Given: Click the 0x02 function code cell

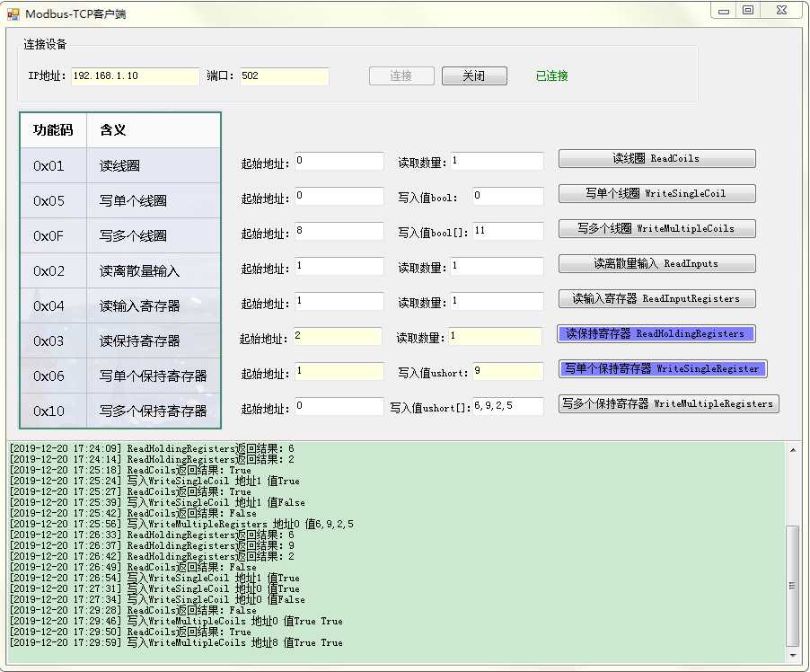Looking at the screenshot, I should 53,271.
